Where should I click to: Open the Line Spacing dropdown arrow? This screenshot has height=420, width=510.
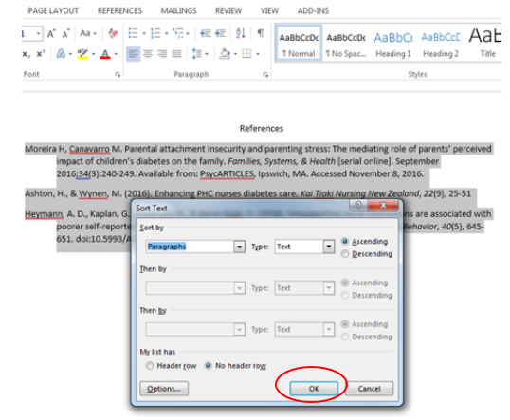click(x=207, y=54)
